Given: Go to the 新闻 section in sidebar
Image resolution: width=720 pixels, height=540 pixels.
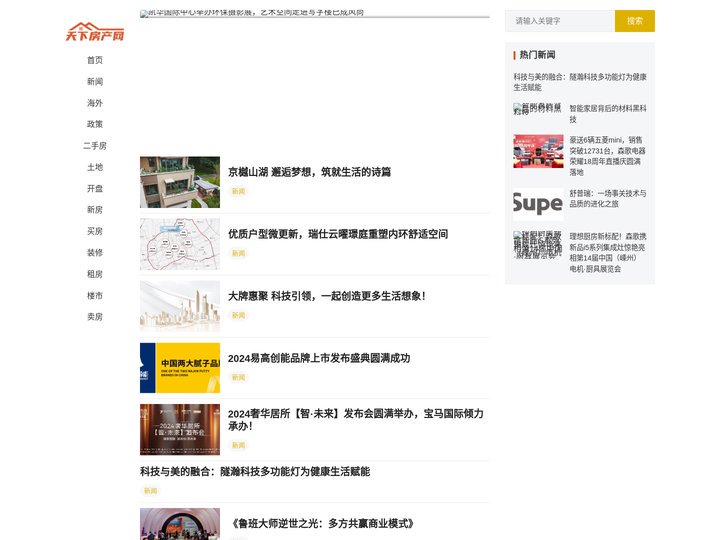Looking at the screenshot, I should click(95, 82).
